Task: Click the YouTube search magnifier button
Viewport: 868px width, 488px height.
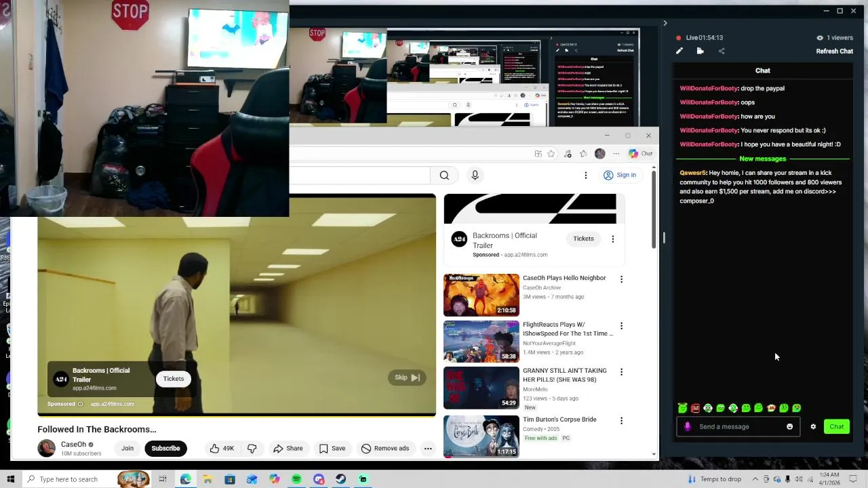Action: [x=444, y=176]
